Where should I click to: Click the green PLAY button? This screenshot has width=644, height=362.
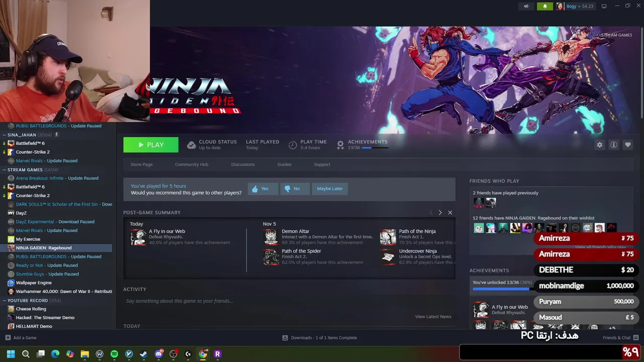tap(151, 145)
